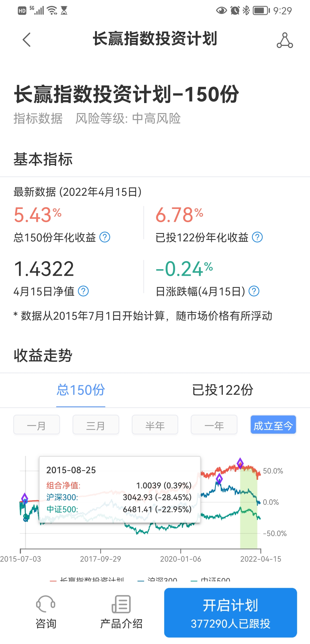
Task: Tap the 咨询 headset icon
Action: pyautogui.click(x=46, y=604)
